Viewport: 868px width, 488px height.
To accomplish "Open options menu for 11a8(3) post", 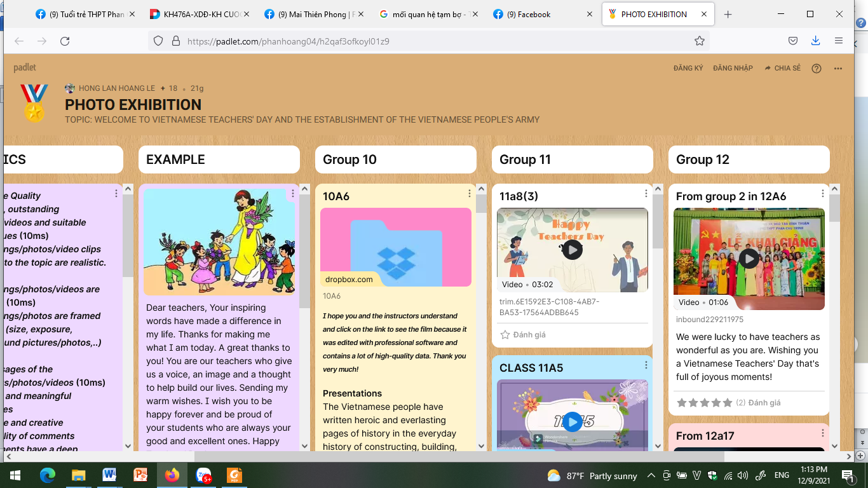I will click(x=646, y=194).
